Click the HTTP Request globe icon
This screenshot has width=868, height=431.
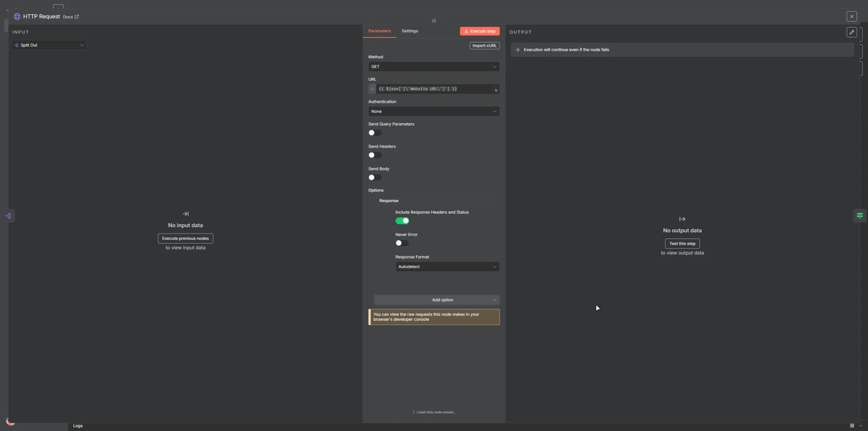(17, 17)
